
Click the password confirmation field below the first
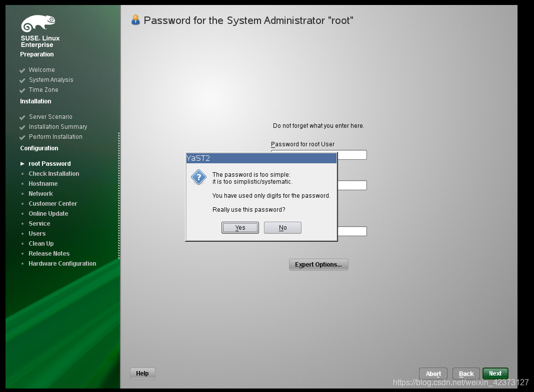click(x=352, y=185)
